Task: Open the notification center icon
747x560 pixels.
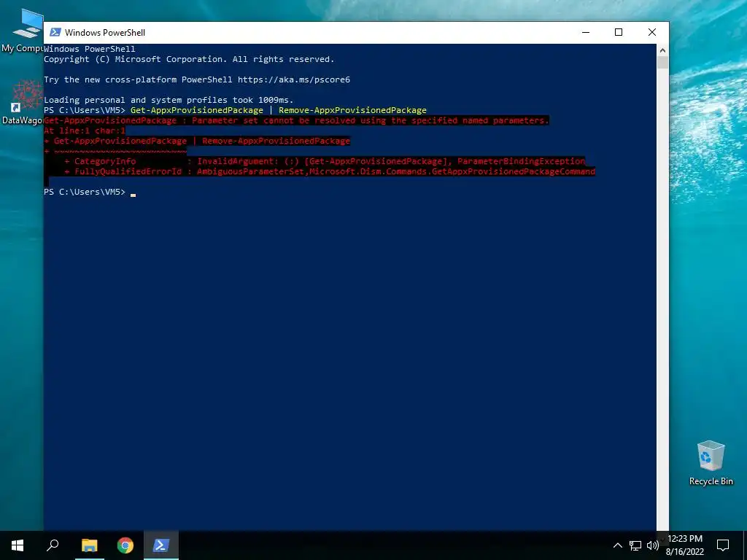Action: (723, 545)
